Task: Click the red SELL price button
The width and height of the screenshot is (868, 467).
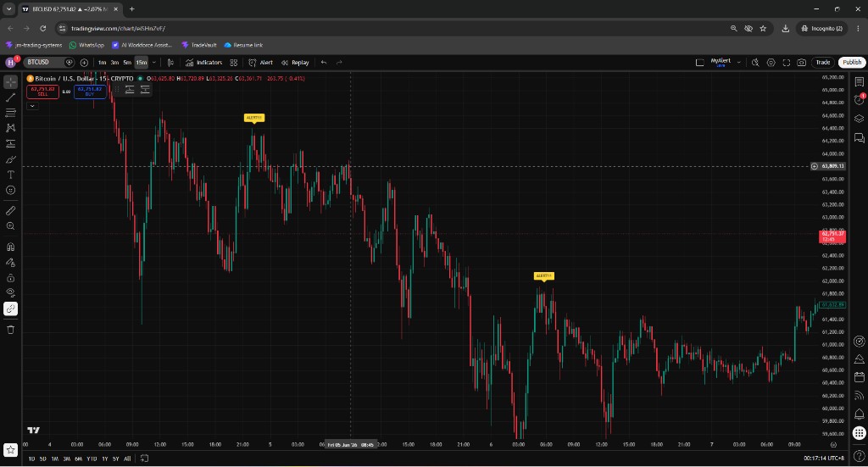Action: (42, 92)
